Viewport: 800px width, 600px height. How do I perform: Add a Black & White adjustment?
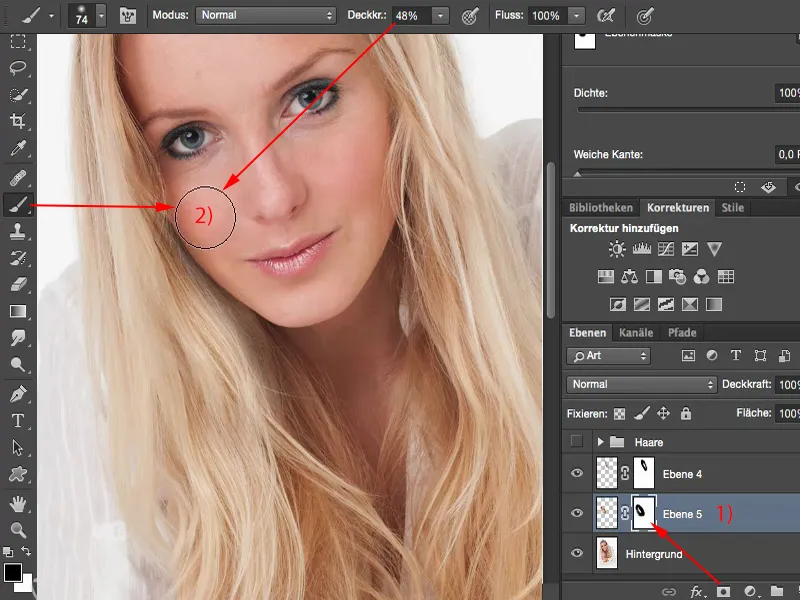point(654,277)
